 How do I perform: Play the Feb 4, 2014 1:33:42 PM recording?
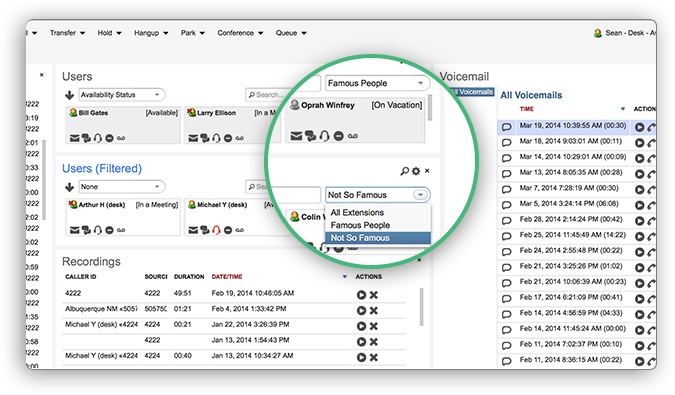[361, 310]
